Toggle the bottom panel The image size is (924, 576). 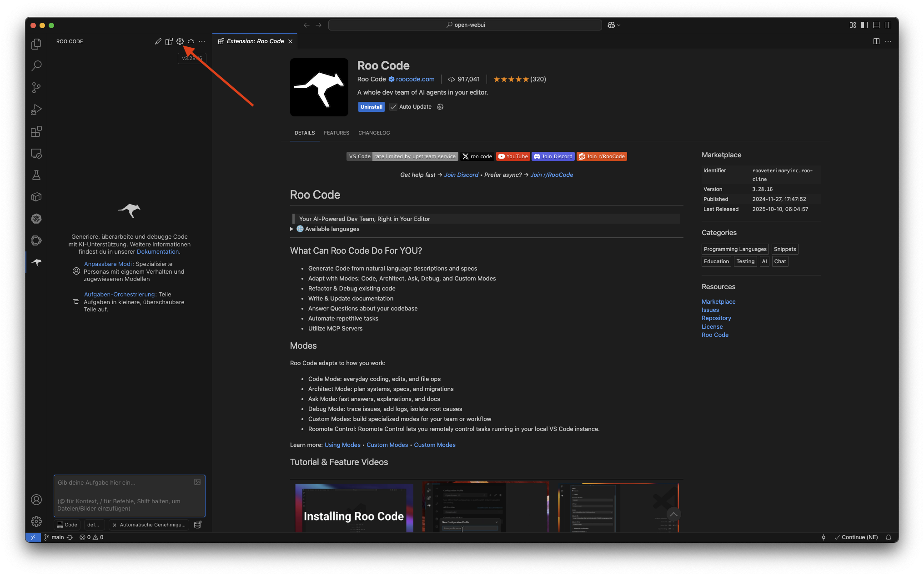tap(876, 25)
